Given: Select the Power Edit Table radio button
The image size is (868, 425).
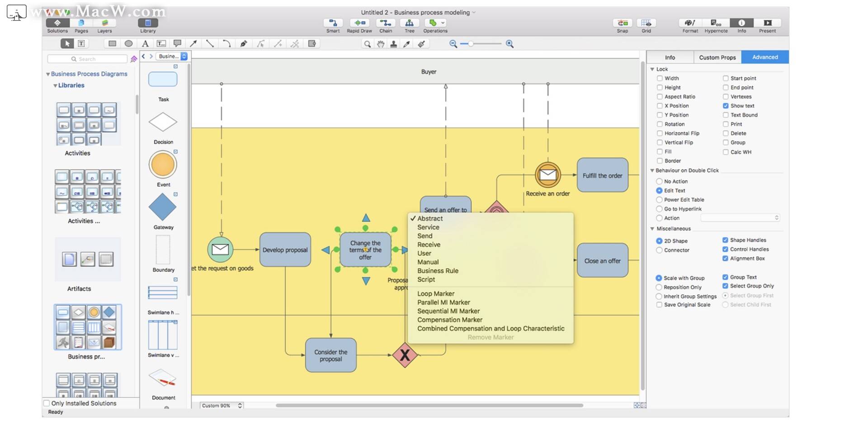Looking at the screenshot, I should (x=660, y=199).
